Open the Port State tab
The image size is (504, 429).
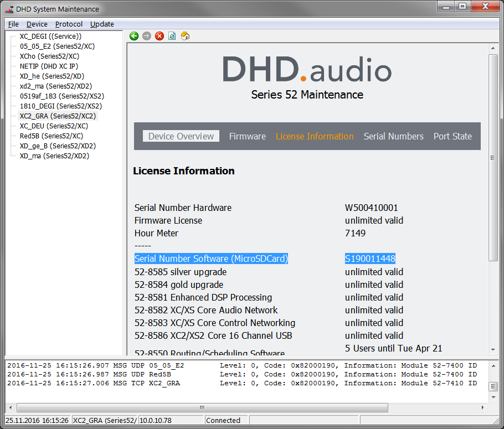pos(452,136)
